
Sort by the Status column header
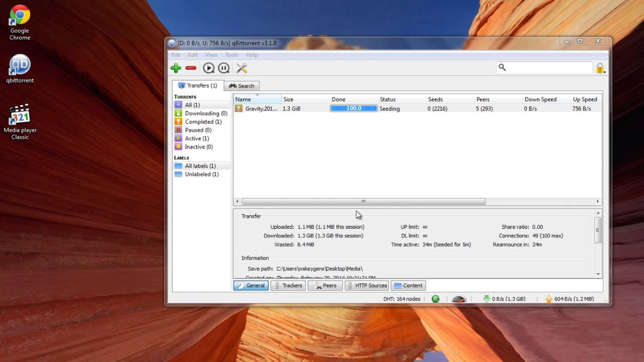click(x=402, y=99)
